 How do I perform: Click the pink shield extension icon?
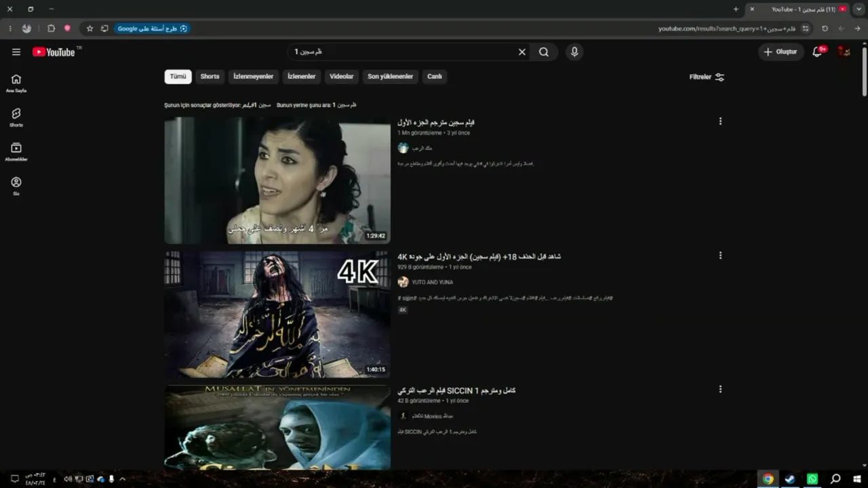point(67,28)
